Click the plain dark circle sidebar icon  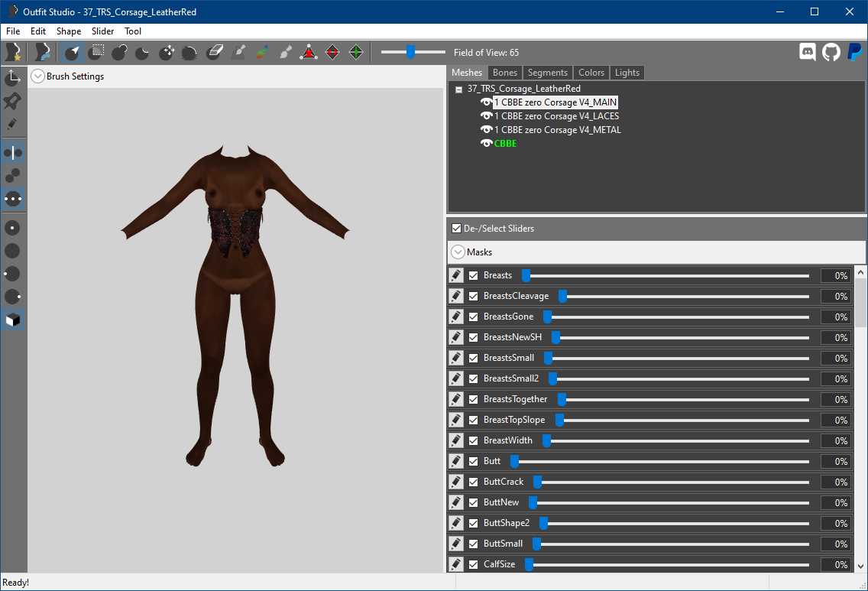tap(13, 251)
